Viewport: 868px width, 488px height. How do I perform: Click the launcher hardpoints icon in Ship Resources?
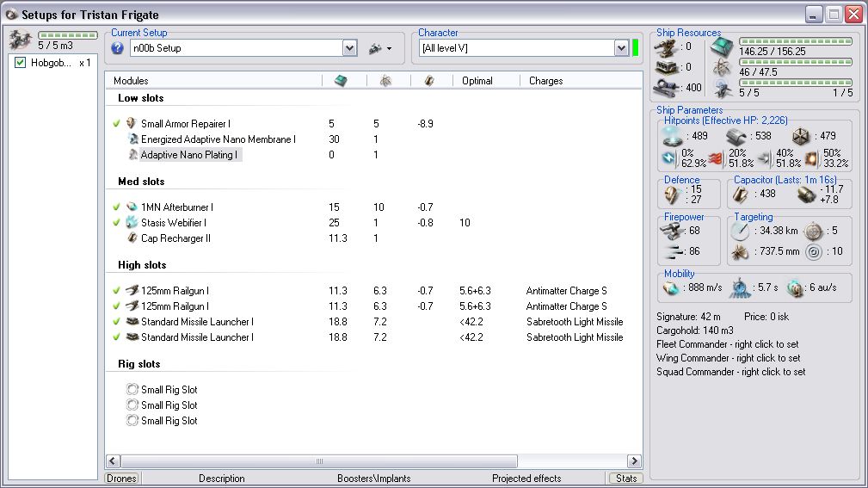[665, 67]
